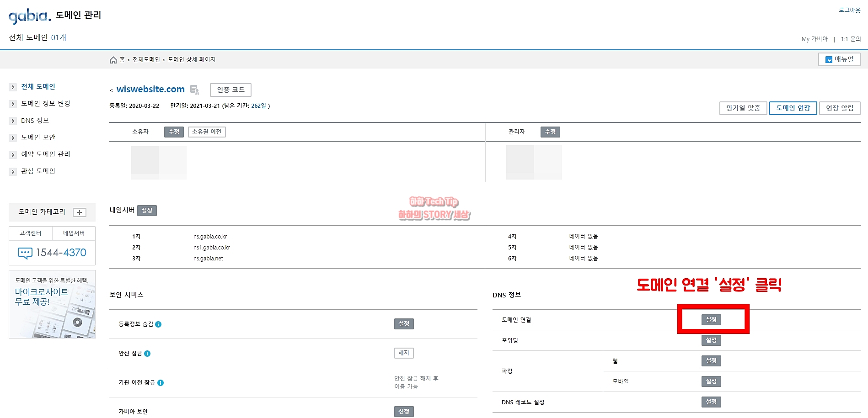Click the 만기일 맞춤 button
Screen dimensions: 868x418
tap(743, 108)
